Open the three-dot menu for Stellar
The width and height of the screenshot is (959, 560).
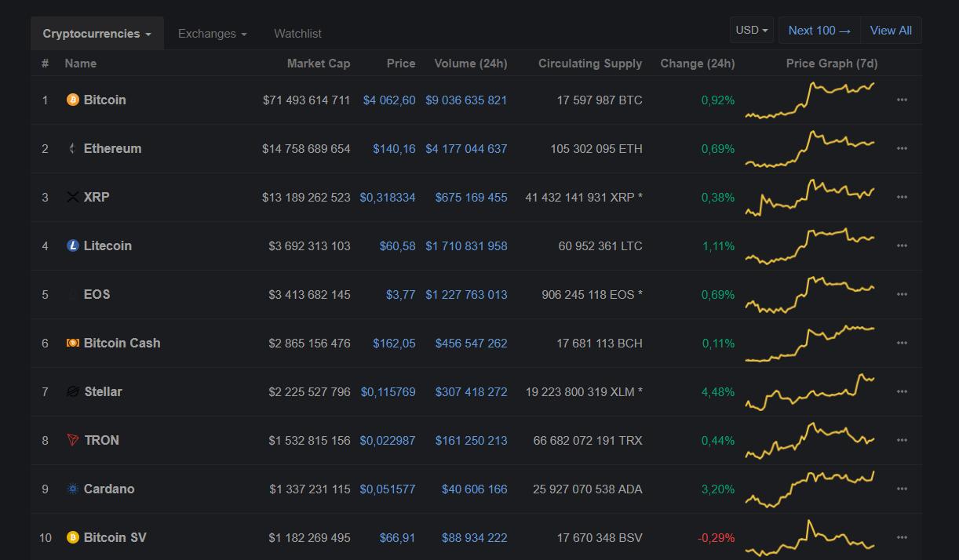click(x=902, y=391)
